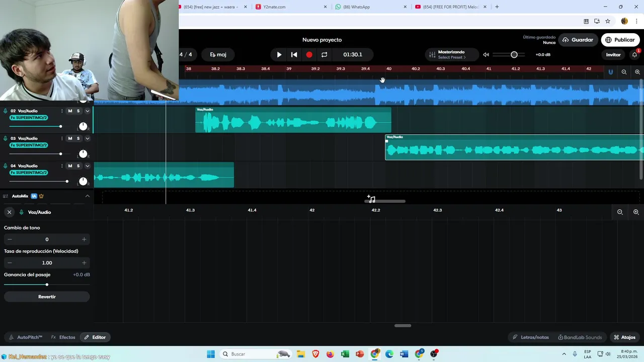Collapse the AutoMix panel chevron

(x=87, y=196)
